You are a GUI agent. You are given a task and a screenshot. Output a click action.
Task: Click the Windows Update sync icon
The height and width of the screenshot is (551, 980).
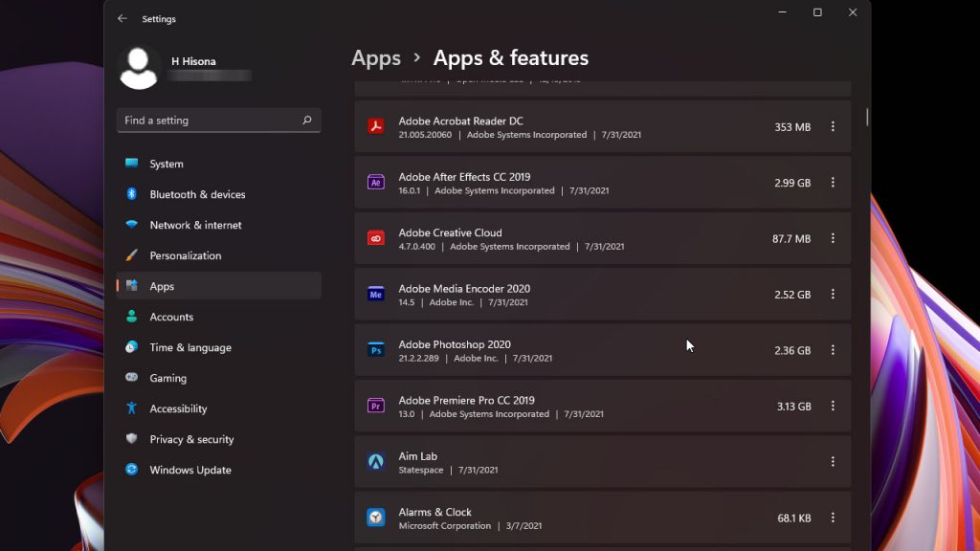(x=131, y=469)
